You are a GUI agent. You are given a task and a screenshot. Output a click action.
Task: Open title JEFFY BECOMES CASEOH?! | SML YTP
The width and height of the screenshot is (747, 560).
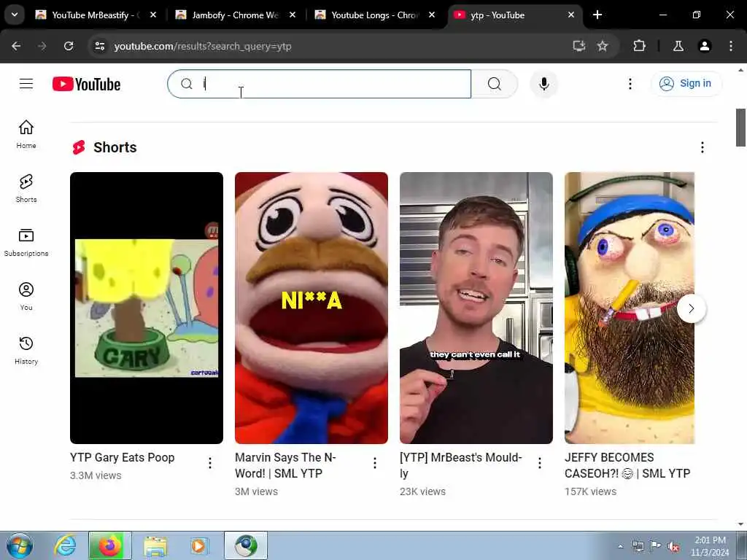pyautogui.click(x=627, y=465)
